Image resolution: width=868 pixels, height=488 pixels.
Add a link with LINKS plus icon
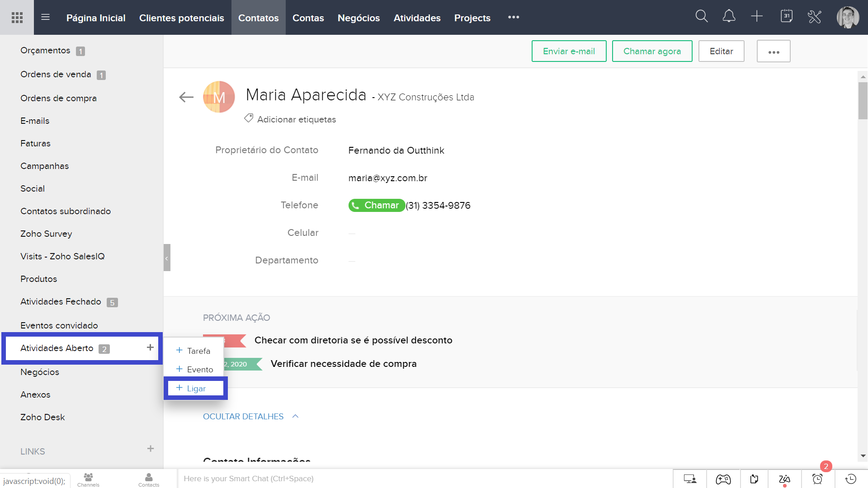(x=151, y=449)
